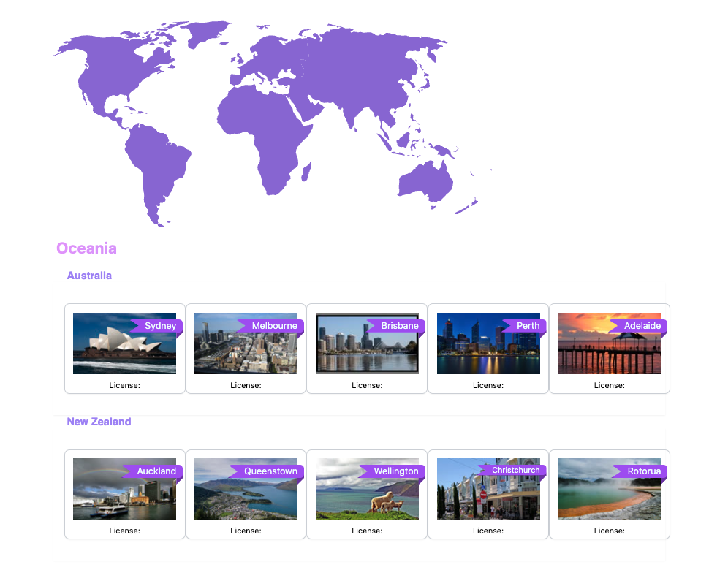Click the Brisbane ribbon label
The width and height of the screenshot is (728, 581).
tap(396, 326)
